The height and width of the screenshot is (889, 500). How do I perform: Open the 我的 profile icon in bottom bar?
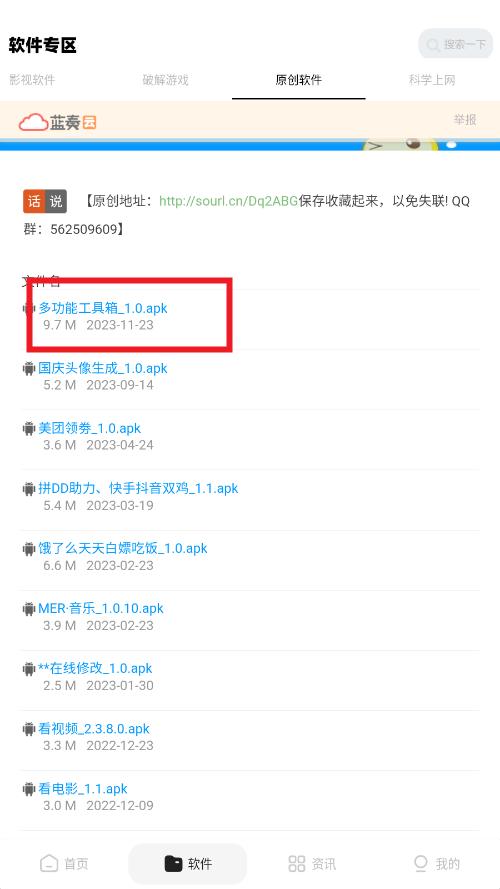421,863
